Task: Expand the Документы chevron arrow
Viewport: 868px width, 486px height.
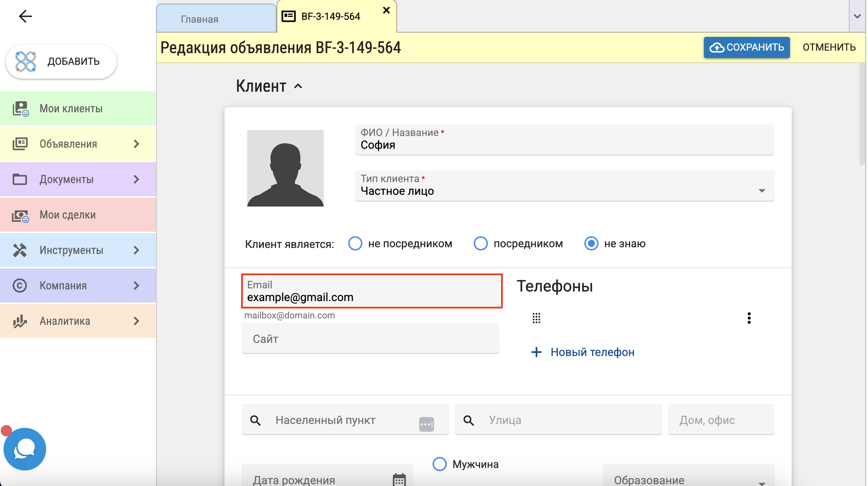Action: (x=137, y=179)
